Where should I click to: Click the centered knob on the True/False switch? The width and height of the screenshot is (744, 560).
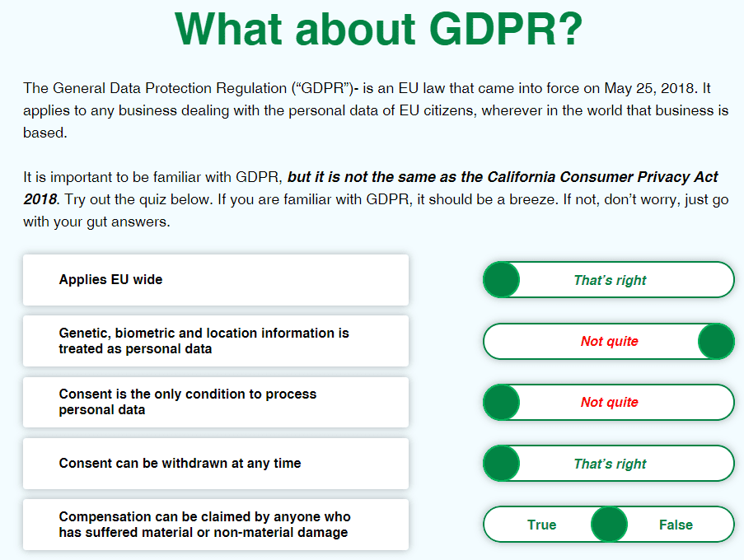point(609,525)
